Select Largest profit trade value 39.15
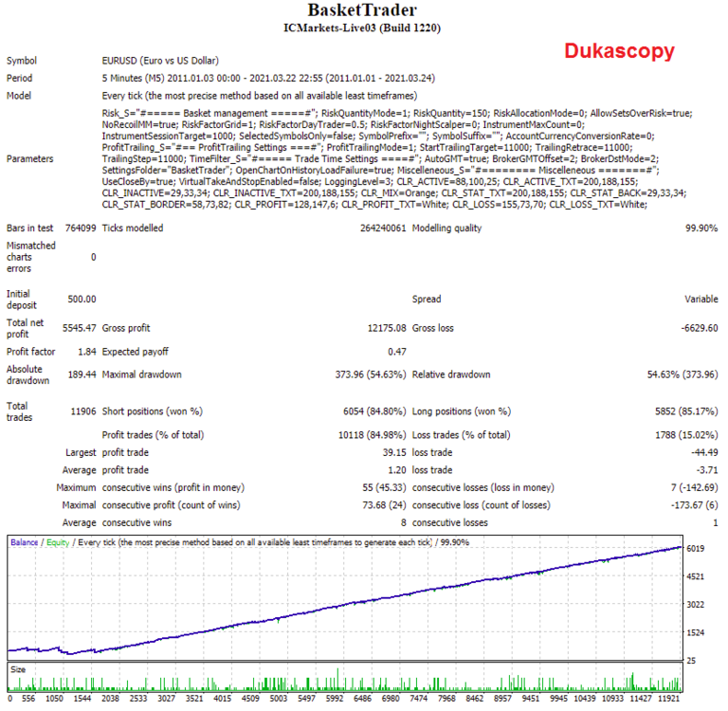Screen dimensions: 728x711 pos(394,452)
